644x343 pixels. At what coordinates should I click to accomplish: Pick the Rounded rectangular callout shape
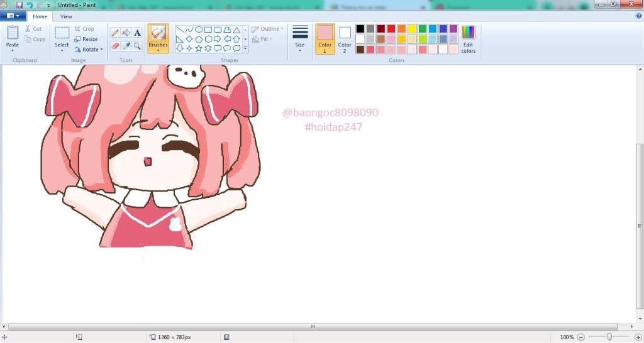[x=218, y=48]
